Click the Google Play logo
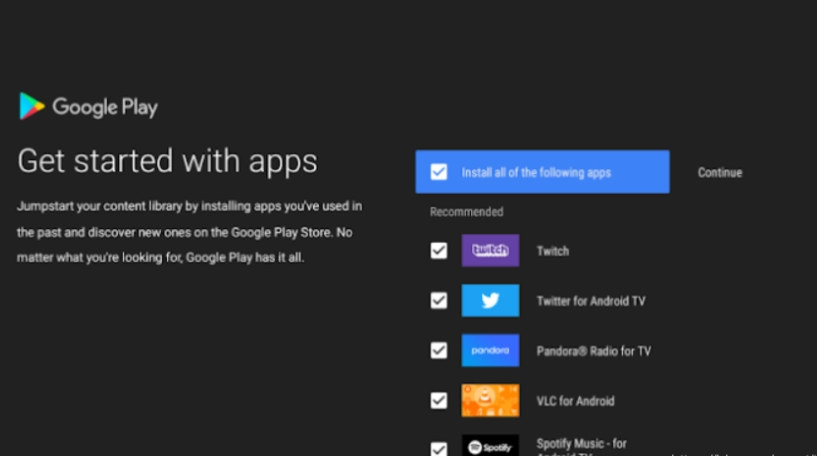This screenshot has width=817, height=456. point(88,106)
